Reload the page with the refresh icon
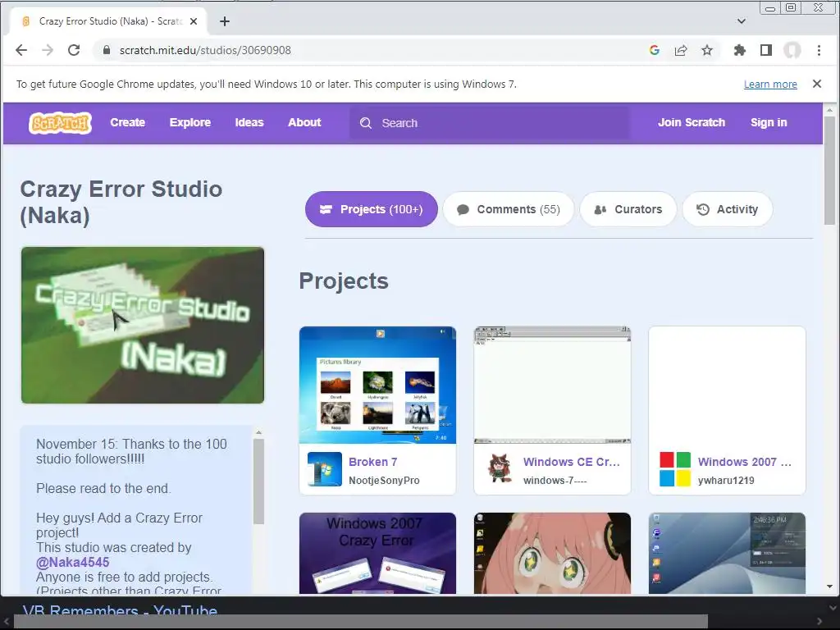Viewport: 840px width, 630px height. pos(74,50)
